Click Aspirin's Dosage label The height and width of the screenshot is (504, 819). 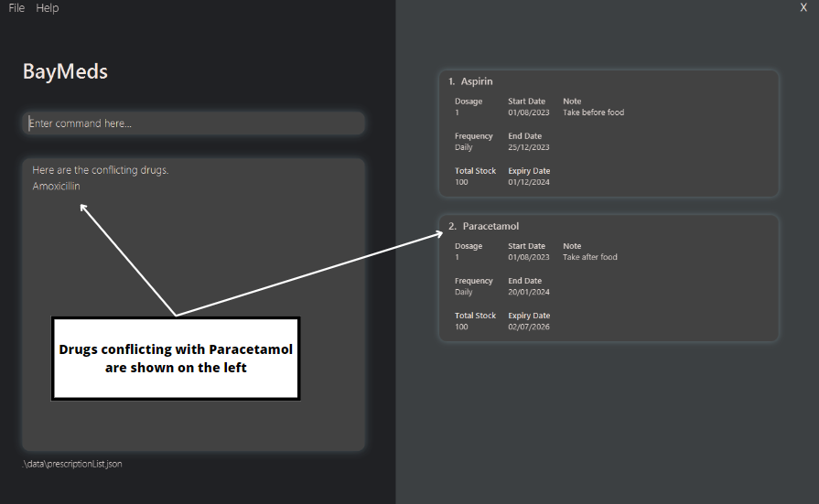(x=469, y=102)
